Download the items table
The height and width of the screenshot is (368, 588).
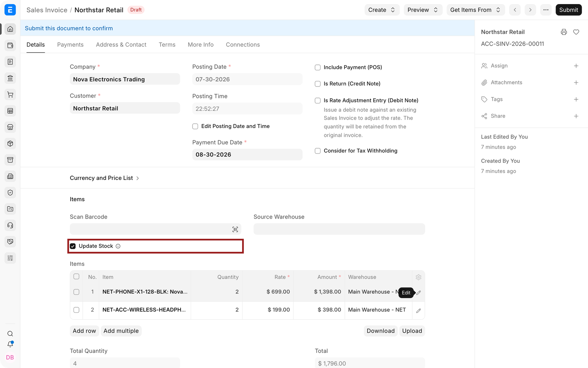pyautogui.click(x=380, y=331)
